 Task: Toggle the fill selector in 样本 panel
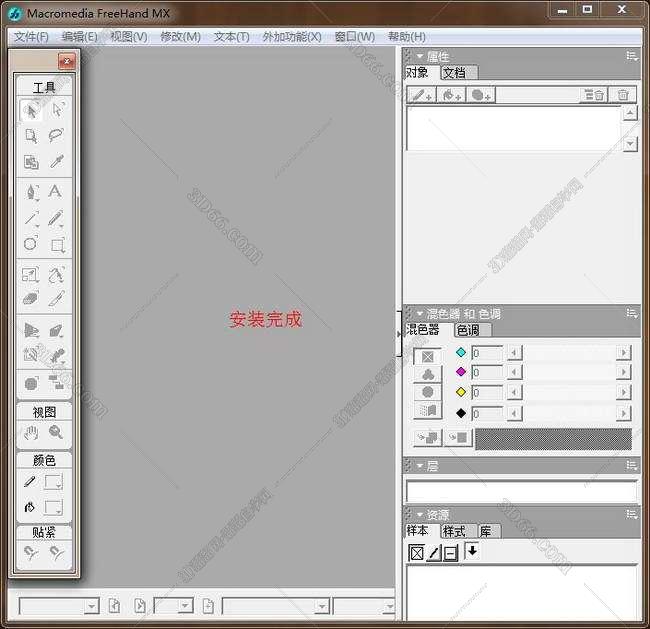(x=416, y=553)
